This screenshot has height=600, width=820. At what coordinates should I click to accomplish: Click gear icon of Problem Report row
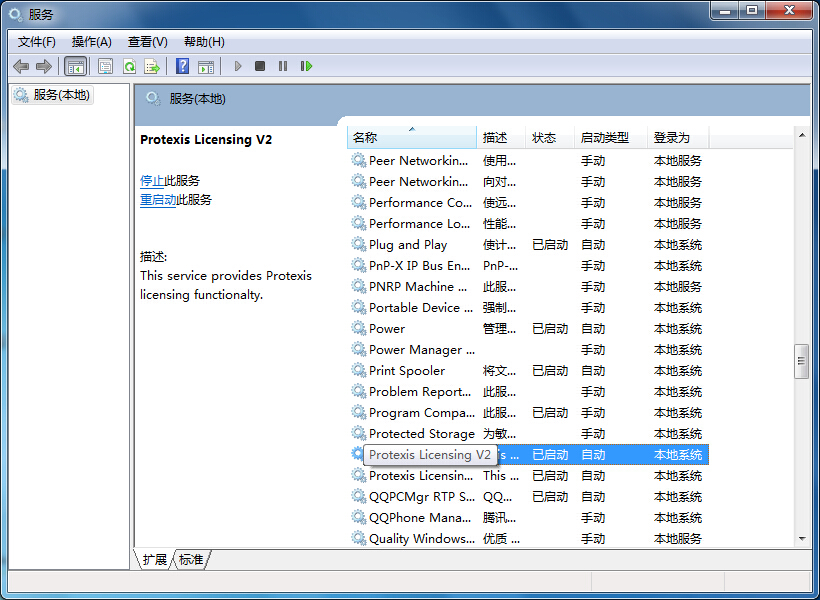pos(358,391)
